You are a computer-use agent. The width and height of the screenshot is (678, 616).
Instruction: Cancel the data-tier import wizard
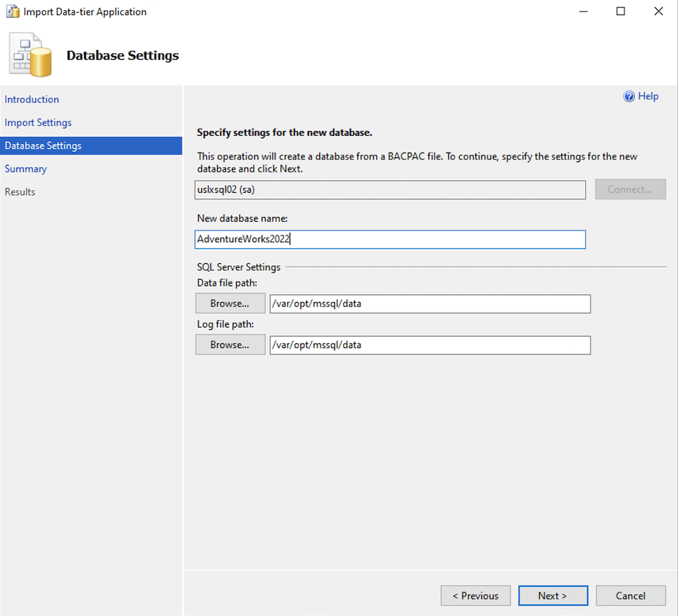pos(631,596)
